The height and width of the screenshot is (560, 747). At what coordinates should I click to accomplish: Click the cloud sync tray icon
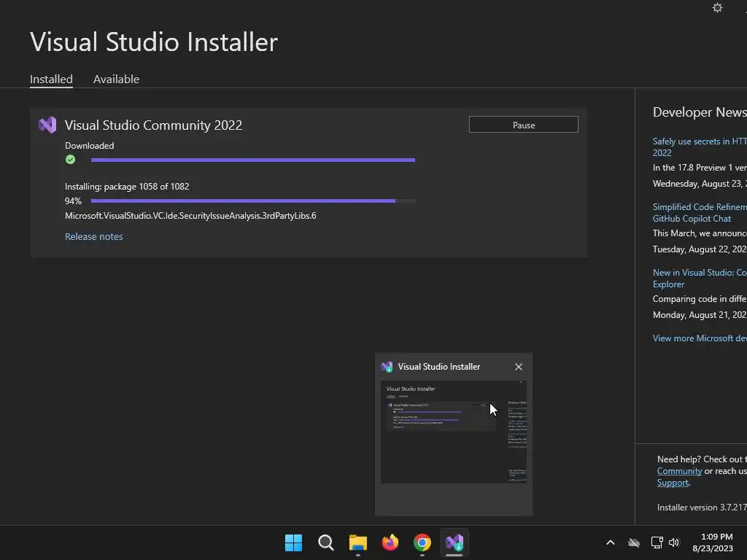[x=634, y=542]
